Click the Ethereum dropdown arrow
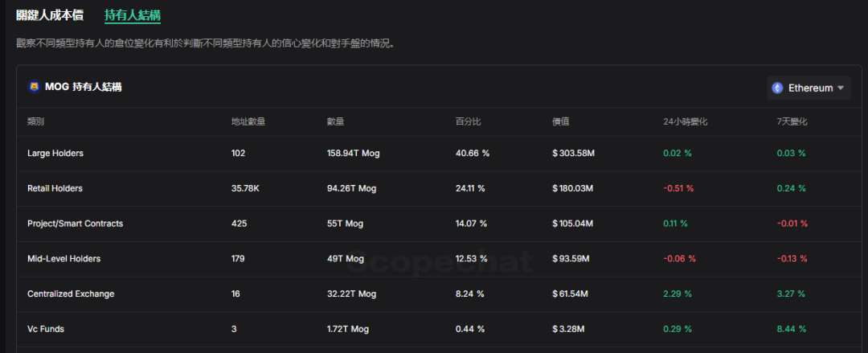Viewport: 868px width, 353px height. [x=841, y=88]
